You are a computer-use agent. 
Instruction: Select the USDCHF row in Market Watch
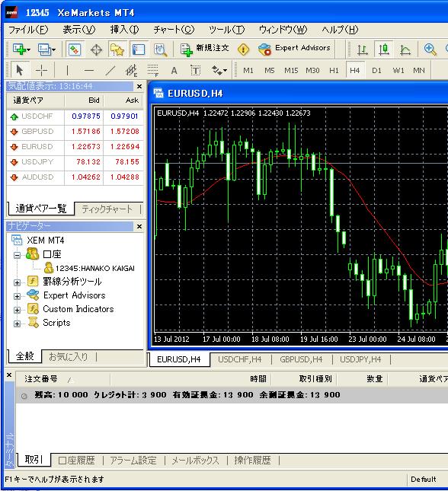(75, 116)
